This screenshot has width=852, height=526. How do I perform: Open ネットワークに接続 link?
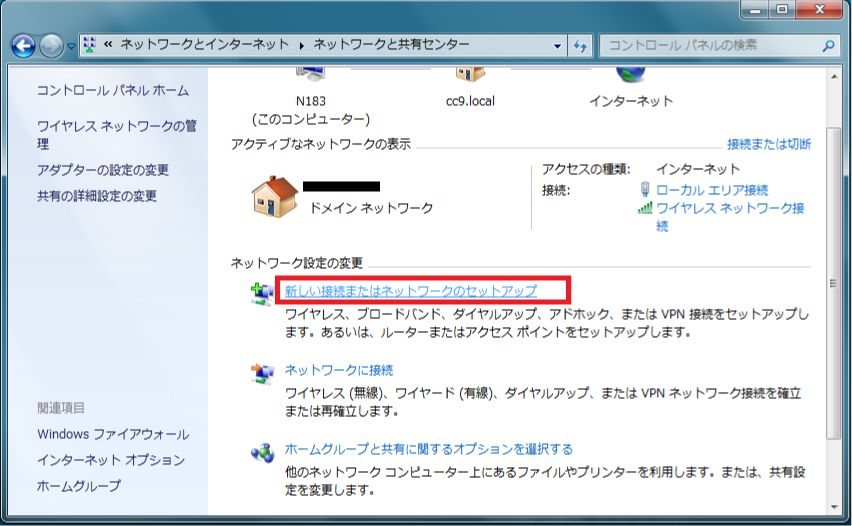point(339,370)
